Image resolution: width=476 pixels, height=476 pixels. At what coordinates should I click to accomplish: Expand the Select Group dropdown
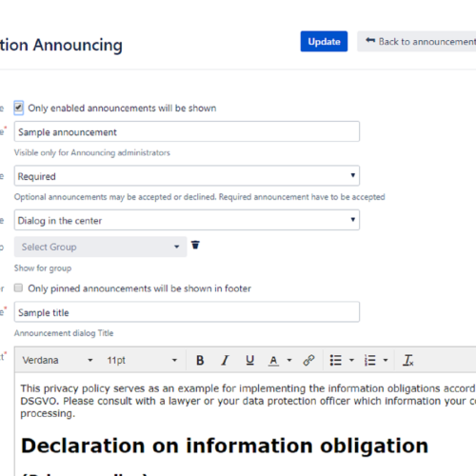[x=100, y=247]
